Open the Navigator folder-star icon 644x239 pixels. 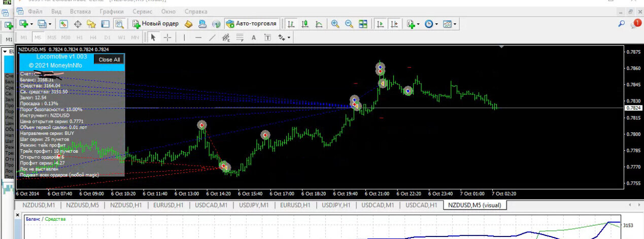tap(91, 24)
